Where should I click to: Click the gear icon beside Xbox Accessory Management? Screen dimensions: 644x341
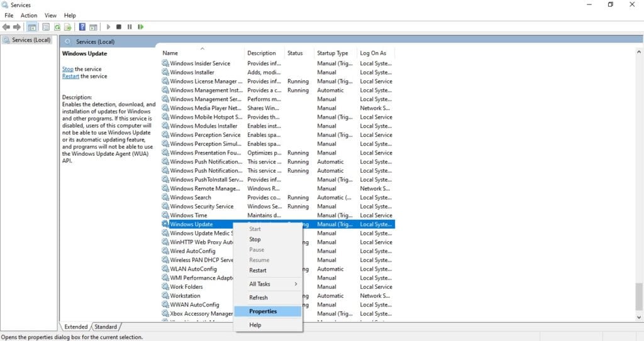point(165,313)
